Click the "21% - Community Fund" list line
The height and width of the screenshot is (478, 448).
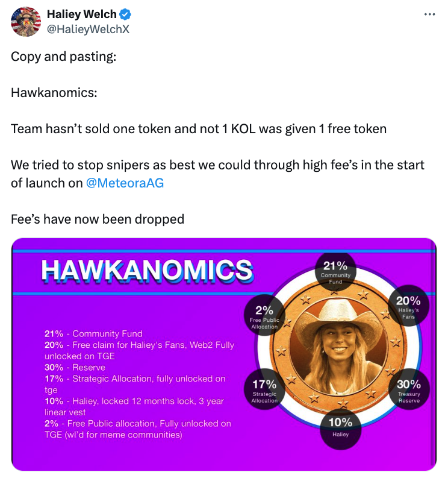pos(92,334)
